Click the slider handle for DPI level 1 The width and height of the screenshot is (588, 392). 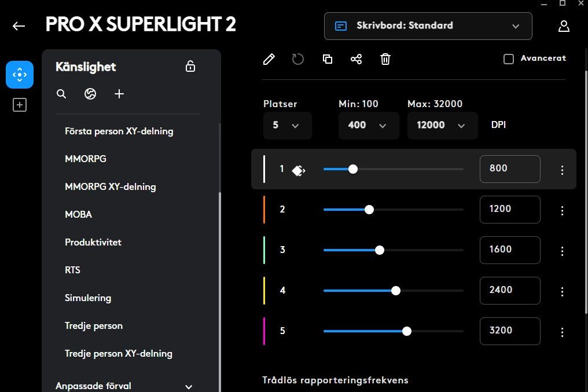pos(353,169)
